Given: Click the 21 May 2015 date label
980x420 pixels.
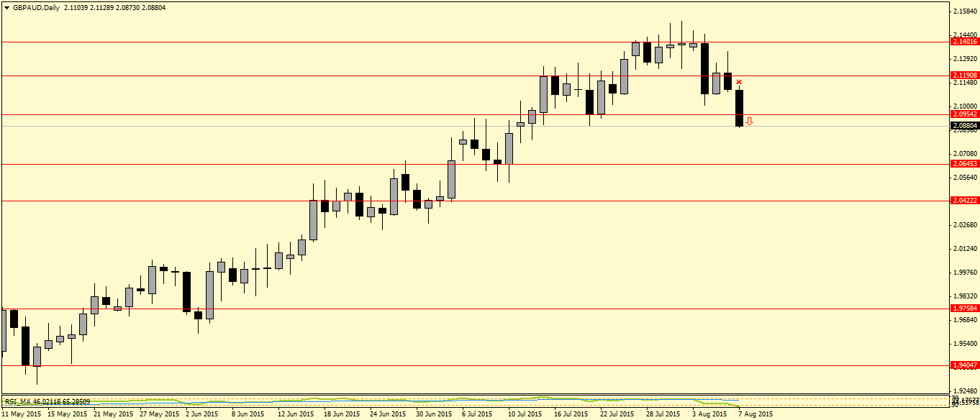Looking at the screenshot, I should [x=114, y=414].
